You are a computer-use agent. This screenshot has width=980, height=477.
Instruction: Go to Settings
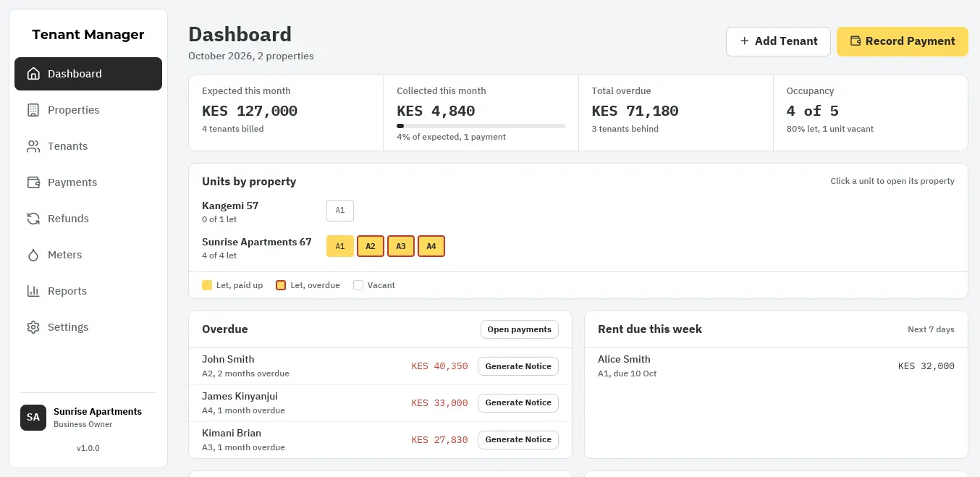pyautogui.click(x=88, y=327)
